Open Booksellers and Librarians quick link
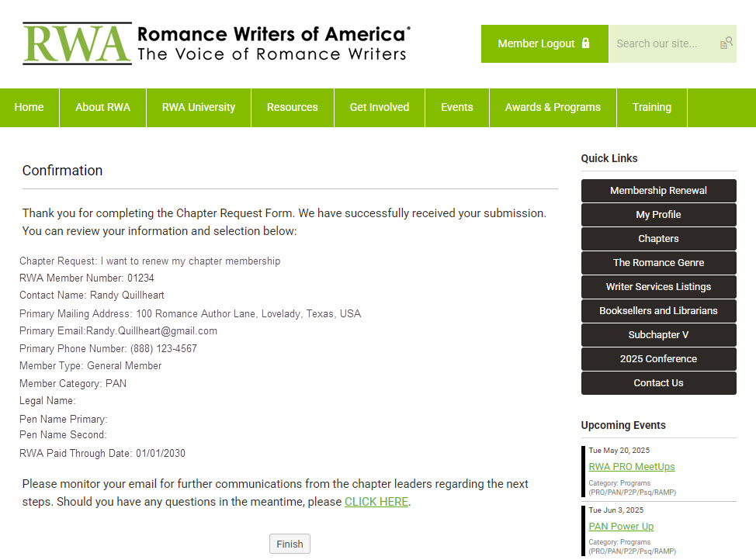Viewport: 756px width, 560px height. 659,311
